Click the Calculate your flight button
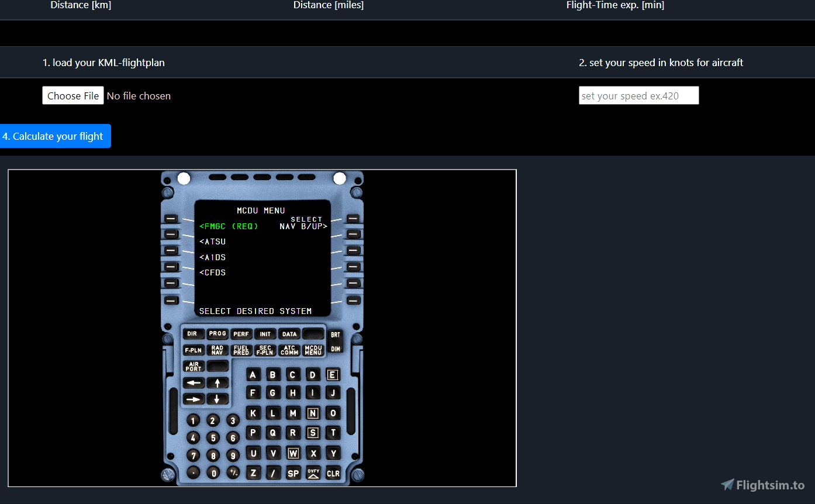The height and width of the screenshot is (504, 815). click(x=55, y=136)
